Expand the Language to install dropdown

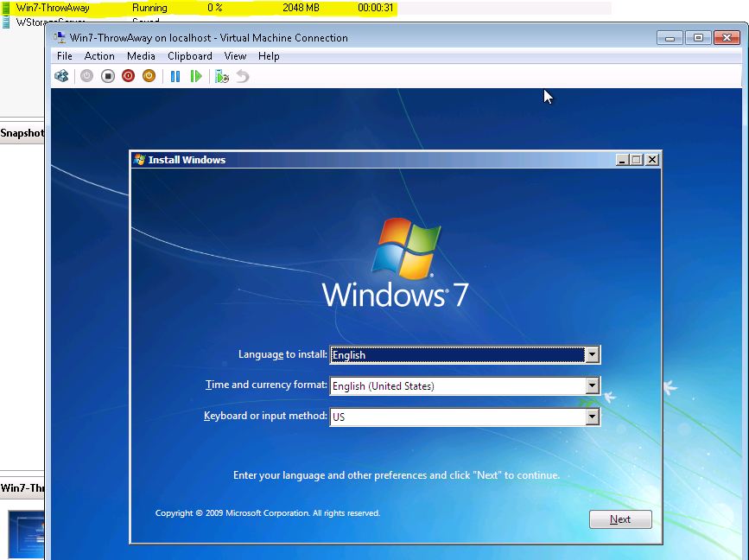(x=592, y=355)
